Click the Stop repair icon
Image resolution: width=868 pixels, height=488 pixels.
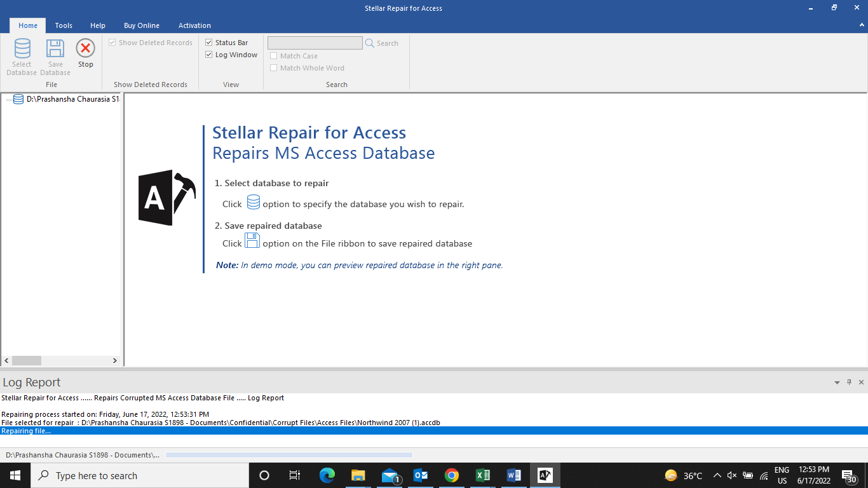(85, 48)
